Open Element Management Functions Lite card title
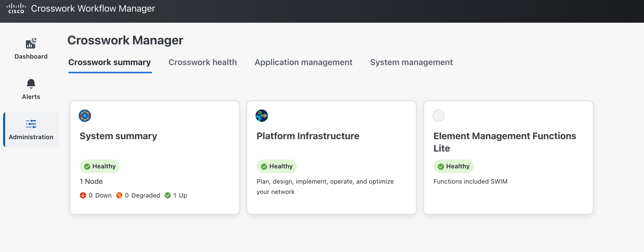 tap(505, 142)
